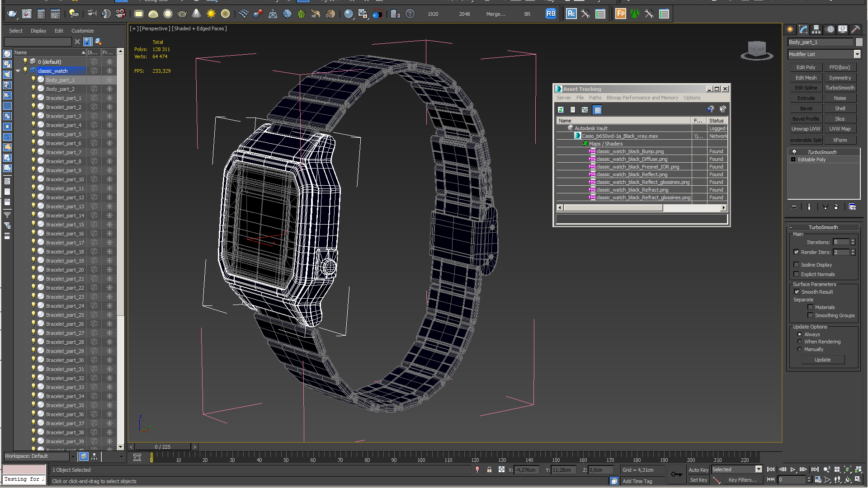Click the object color swatch beside Body_part_1
Viewport: 868px width, 488px height.
[859, 42]
